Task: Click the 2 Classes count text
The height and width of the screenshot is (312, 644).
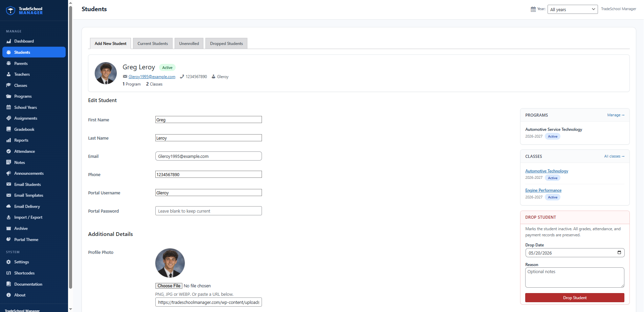Action: pyautogui.click(x=154, y=84)
